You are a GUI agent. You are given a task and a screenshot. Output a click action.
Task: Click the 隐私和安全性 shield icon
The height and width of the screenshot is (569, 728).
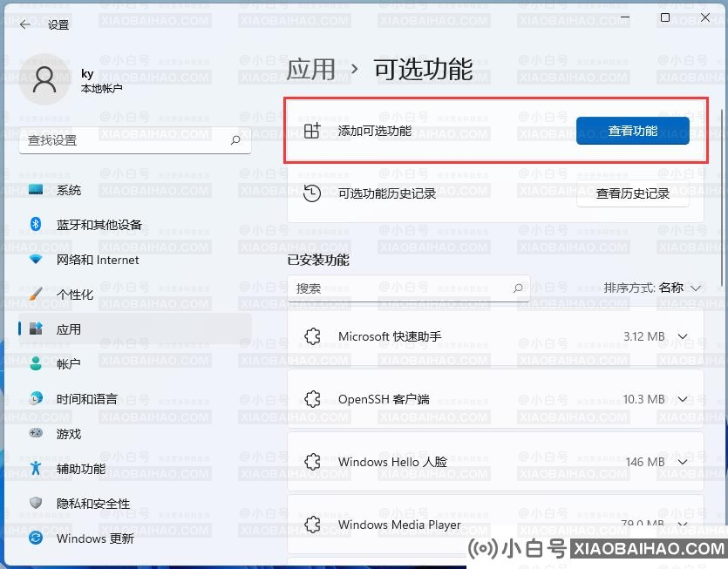(36, 503)
